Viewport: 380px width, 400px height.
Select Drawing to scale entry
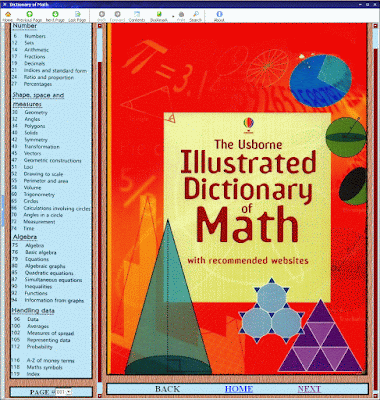click(x=43, y=174)
